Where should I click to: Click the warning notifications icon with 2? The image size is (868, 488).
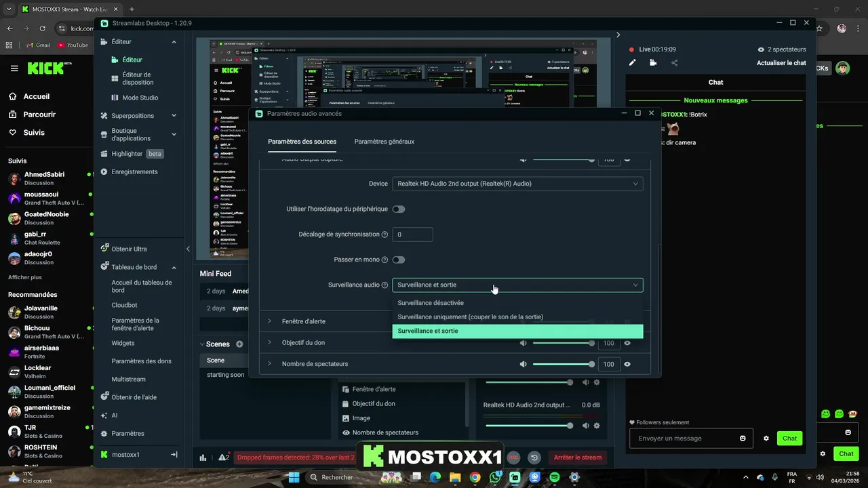point(224,457)
